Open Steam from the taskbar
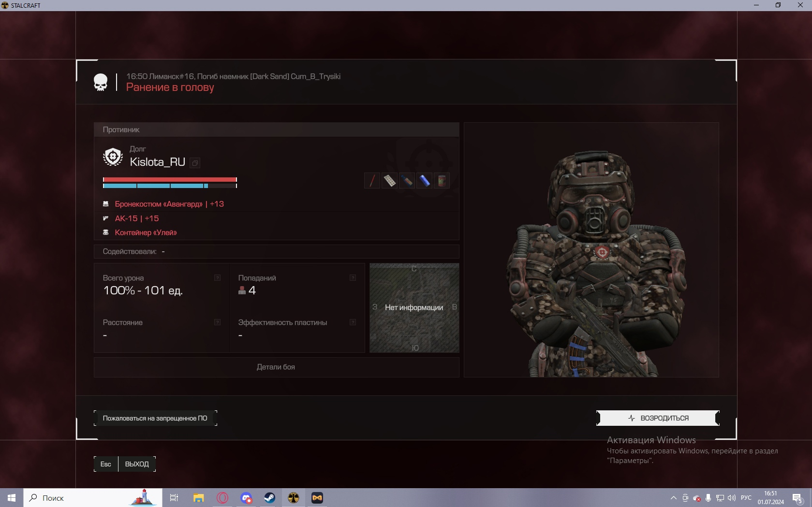This screenshot has width=812, height=507. [269, 498]
